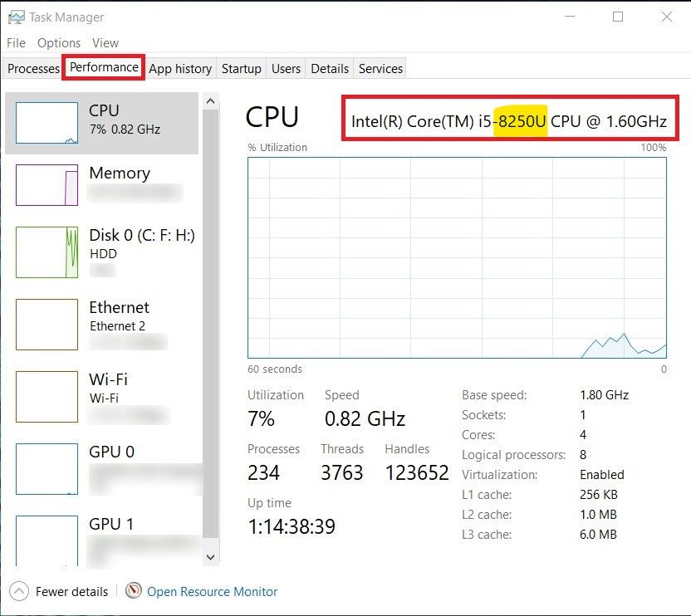Image resolution: width=691 pixels, height=616 pixels.
Task: Open the View menu
Action: coord(105,42)
